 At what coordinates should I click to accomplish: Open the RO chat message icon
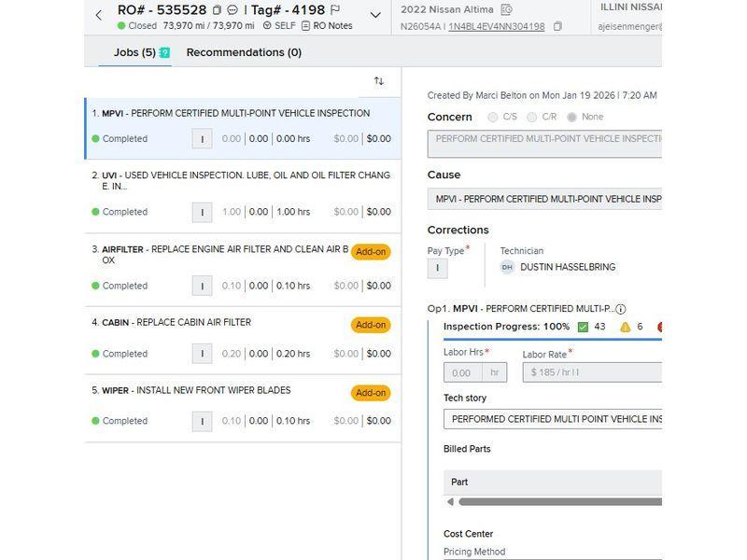point(233,10)
